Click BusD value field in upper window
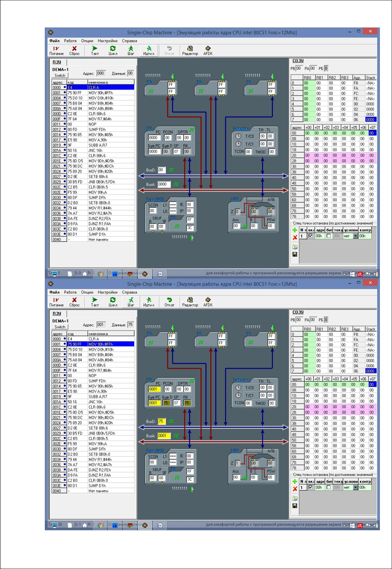The height and width of the screenshot is (569, 392). click(162, 170)
